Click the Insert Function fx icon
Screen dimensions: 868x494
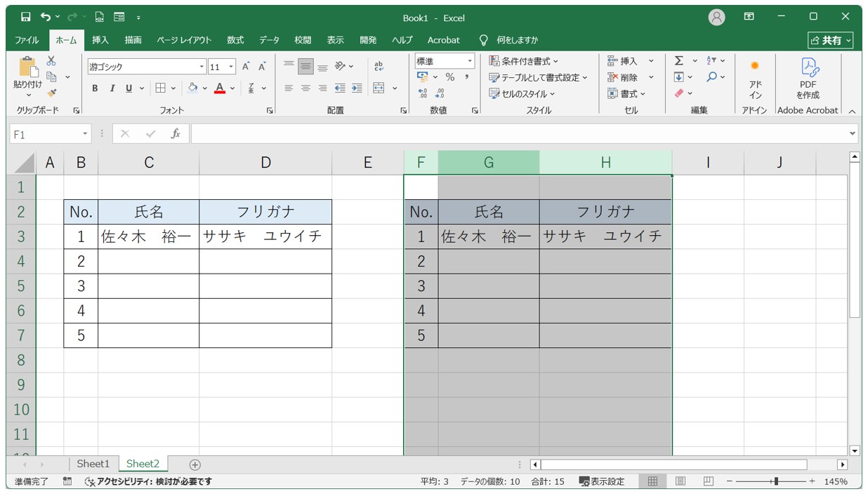(x=176, y=133)
